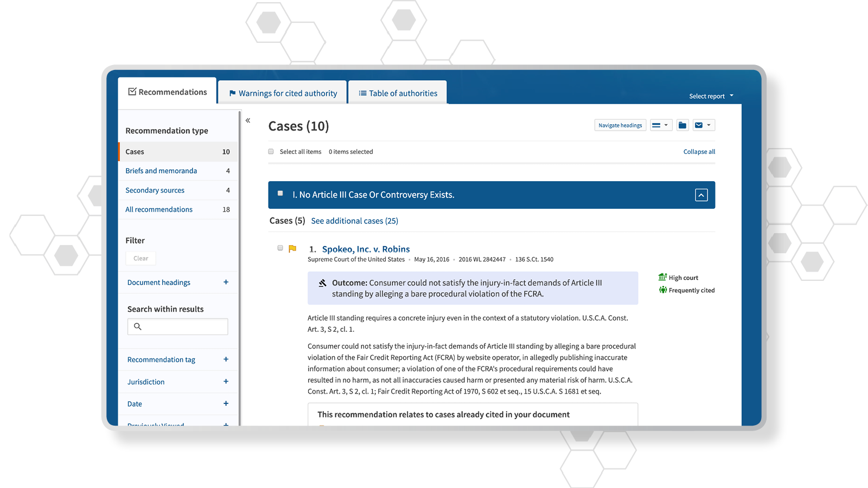The height and width of the screenshot is (488, 868).
Task: Click the magnifier in search within results
Action: (138, 326)
